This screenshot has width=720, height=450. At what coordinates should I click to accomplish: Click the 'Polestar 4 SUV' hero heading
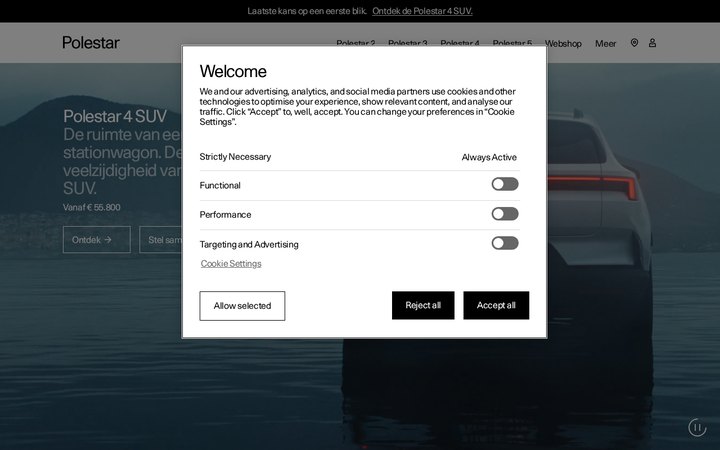[115, 116]
